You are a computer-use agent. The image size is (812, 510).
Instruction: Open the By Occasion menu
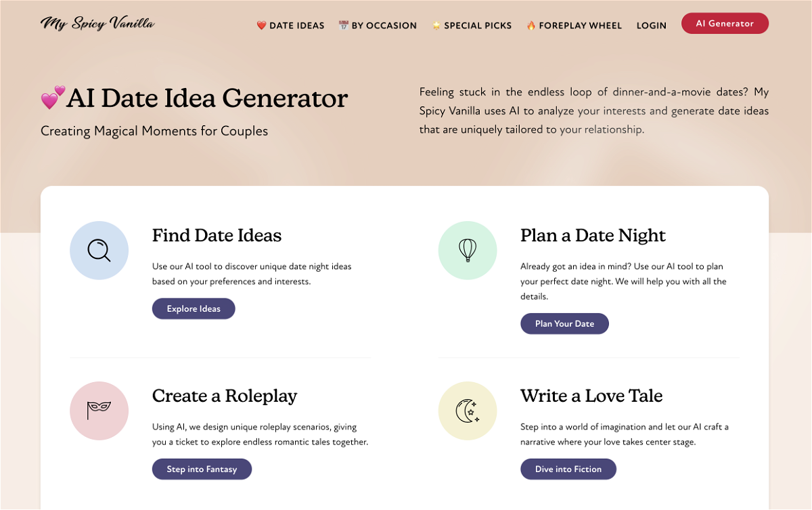378,26
